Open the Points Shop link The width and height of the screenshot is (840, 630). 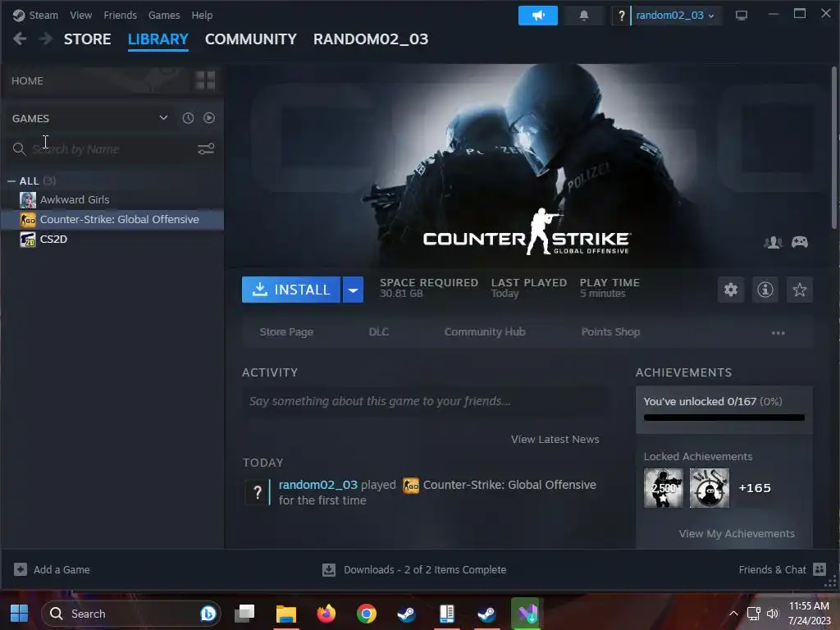click(610, 332)
